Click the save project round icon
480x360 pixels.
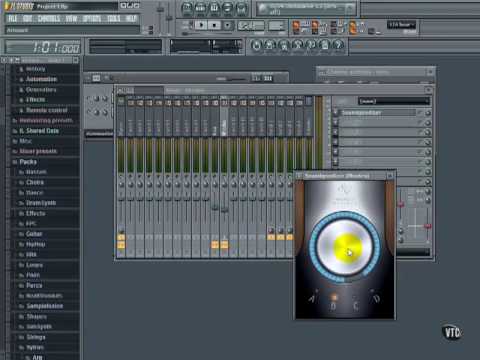pos(270,45)
